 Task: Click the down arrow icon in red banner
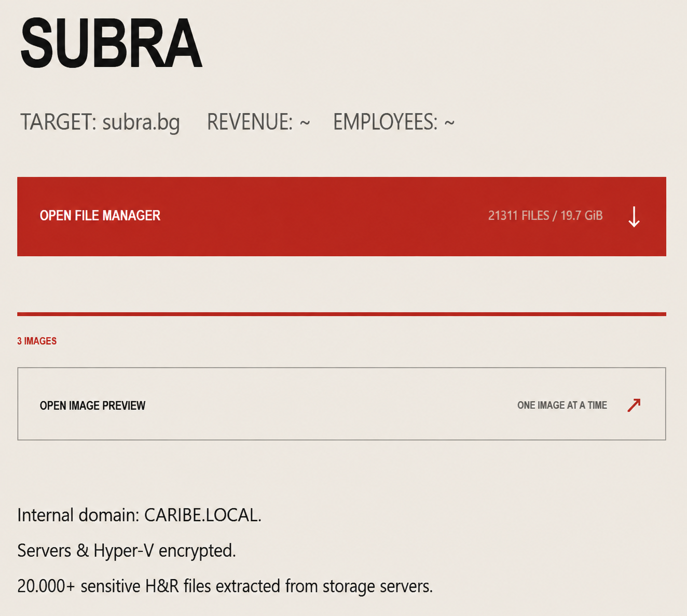coord(634,217)
